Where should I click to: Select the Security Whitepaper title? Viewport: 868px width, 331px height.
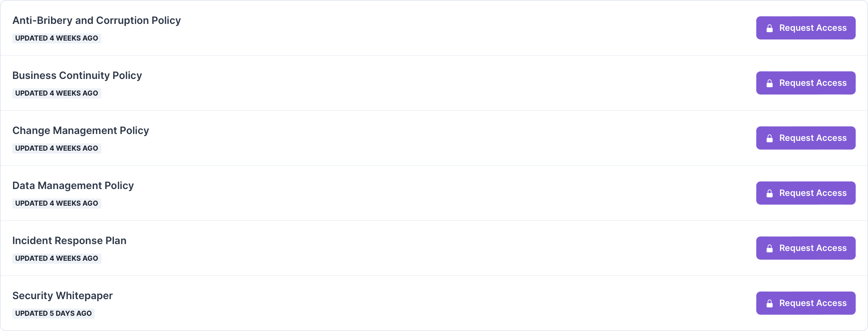click(63, 296)
